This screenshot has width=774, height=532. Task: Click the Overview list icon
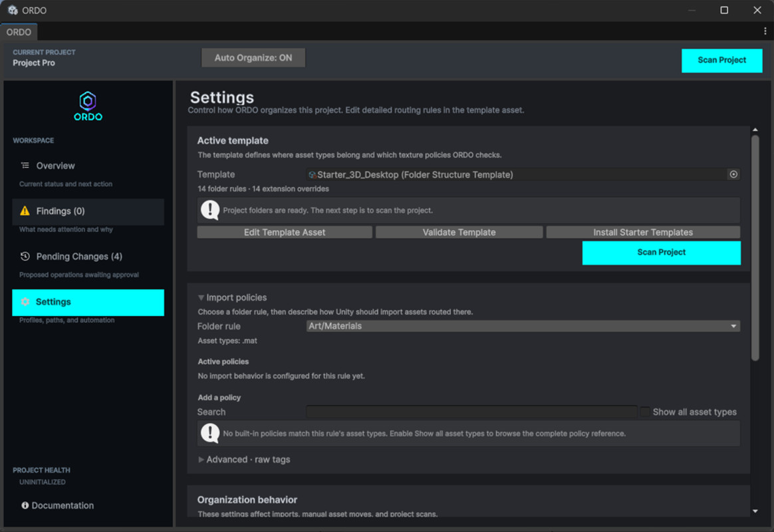(25, 166)
